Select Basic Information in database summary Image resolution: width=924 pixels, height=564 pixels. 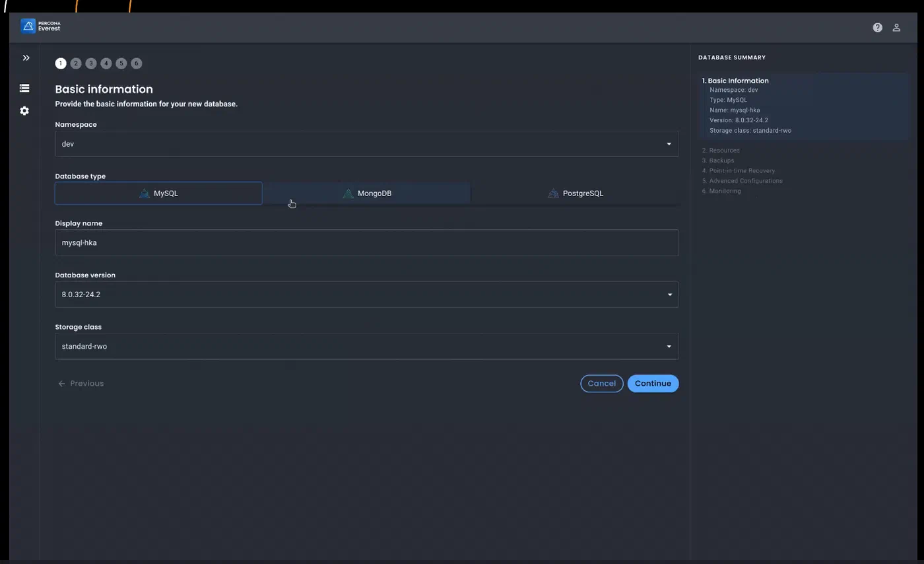735,81
